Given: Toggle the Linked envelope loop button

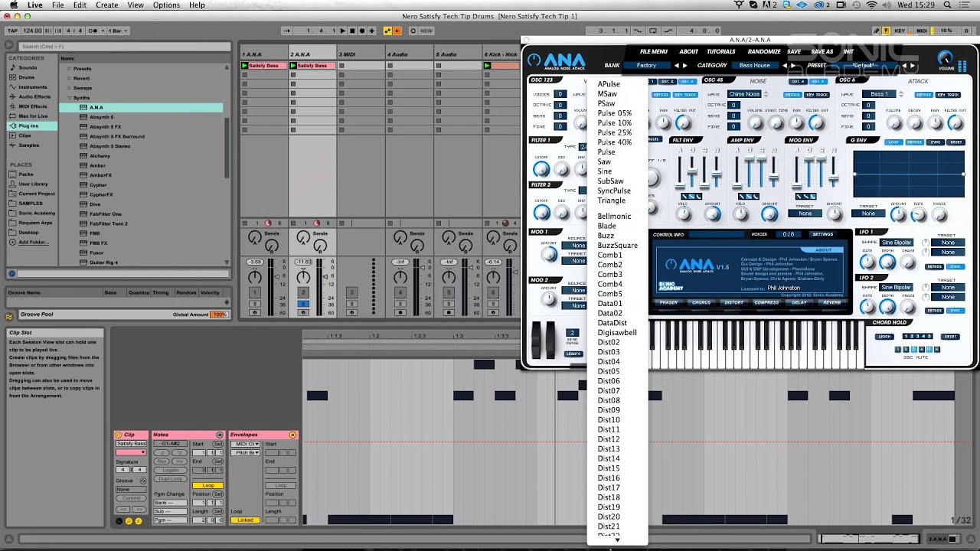Looking at the screenshot, I should (x=246, y=520).
